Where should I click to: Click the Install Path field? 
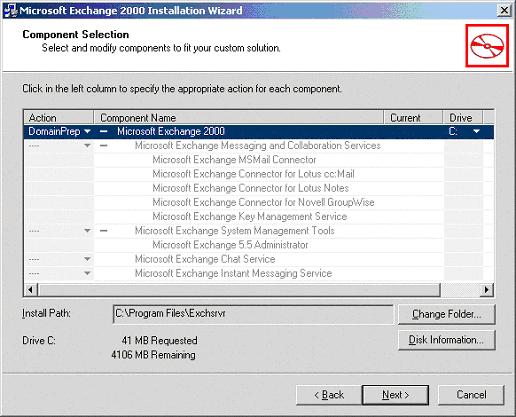coord(253,314)
